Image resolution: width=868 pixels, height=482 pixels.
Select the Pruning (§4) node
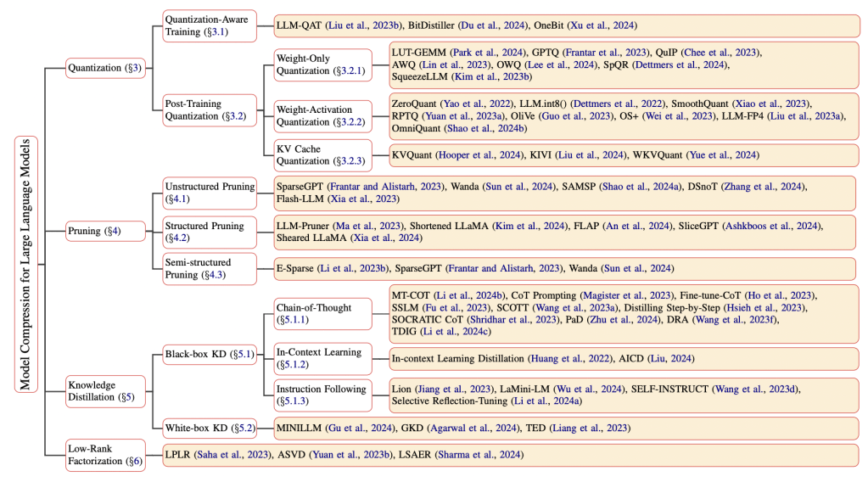point(93,231)
